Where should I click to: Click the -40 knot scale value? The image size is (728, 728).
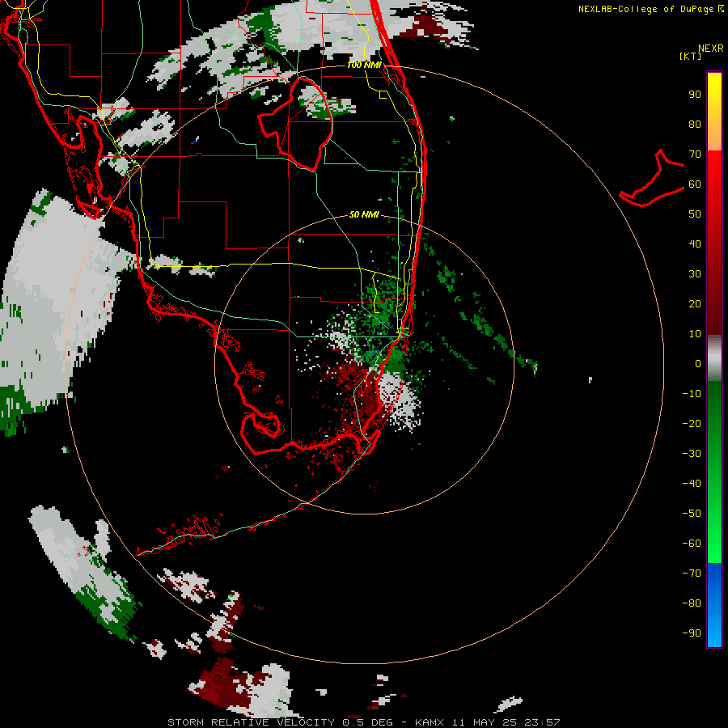pos(692,484)
